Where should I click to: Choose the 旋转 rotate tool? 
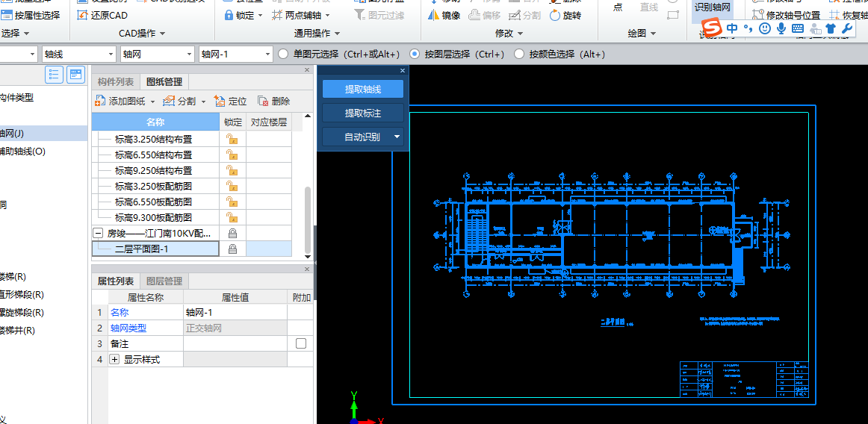click(x=565, y=16)
